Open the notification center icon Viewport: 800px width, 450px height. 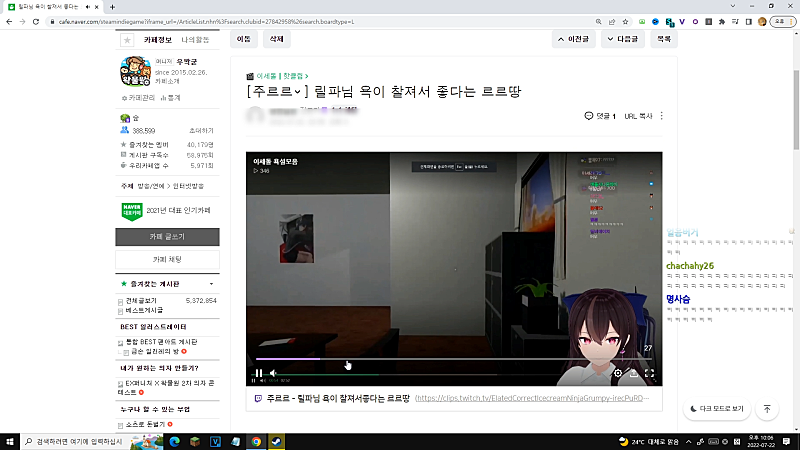click(x=787, y=442)
